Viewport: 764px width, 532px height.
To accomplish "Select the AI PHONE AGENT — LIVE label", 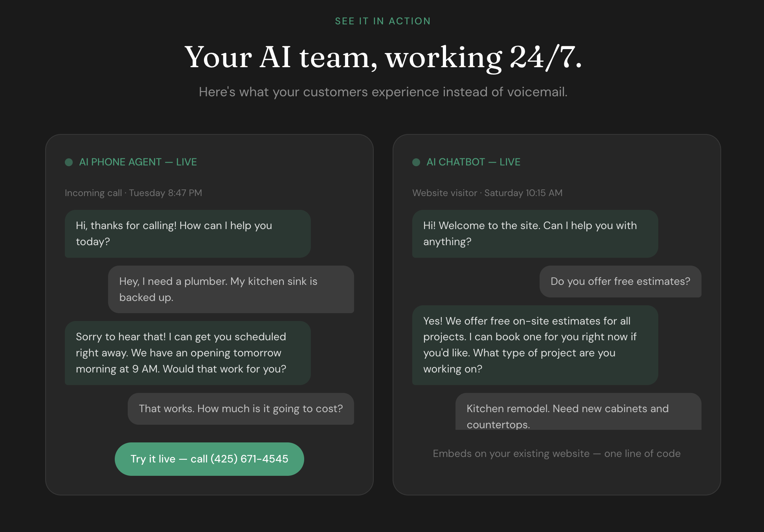I will point(138,162).
